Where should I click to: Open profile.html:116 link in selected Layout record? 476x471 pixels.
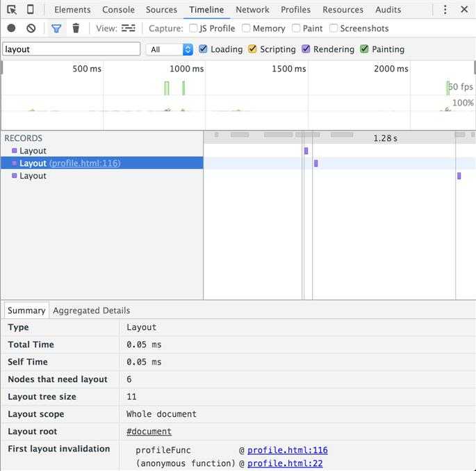pyautogui.click(x=85, y=163)
